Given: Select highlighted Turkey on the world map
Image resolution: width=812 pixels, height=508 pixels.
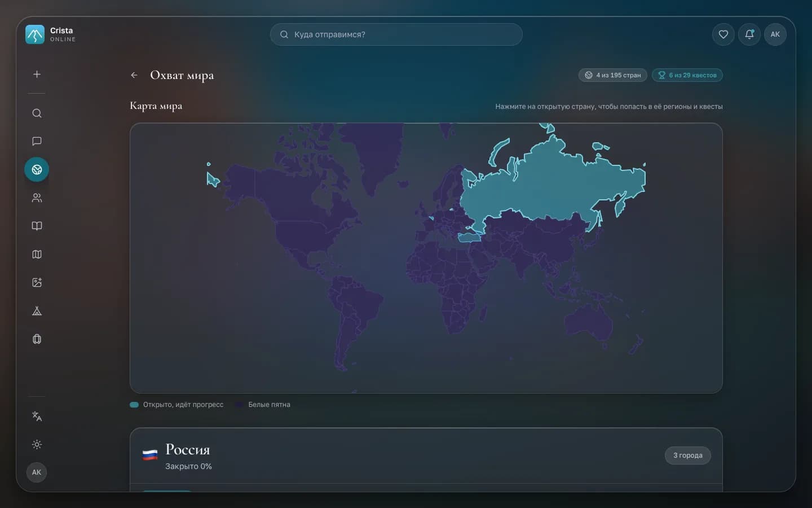Looking at the screenshot, I should 469,238.
